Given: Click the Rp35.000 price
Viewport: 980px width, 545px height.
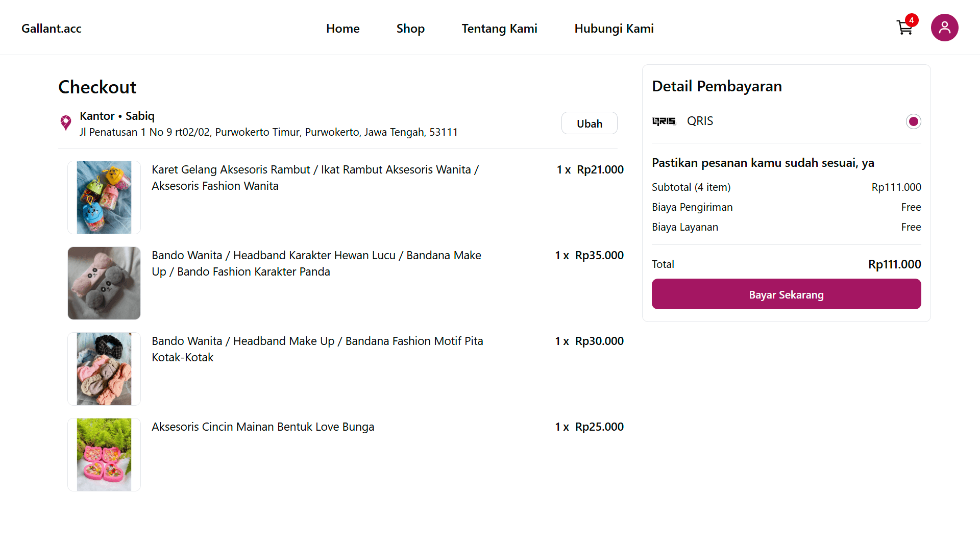Looking at the screenshot, I should pos(599,255).
